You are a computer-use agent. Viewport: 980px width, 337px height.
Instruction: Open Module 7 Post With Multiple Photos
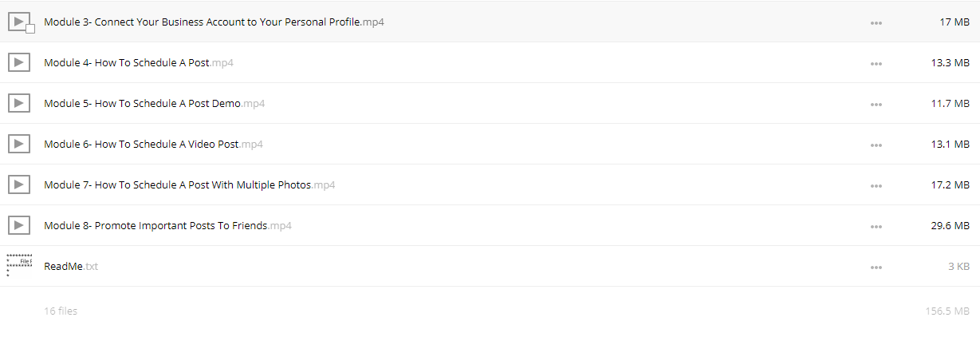[x=190, y=184]
